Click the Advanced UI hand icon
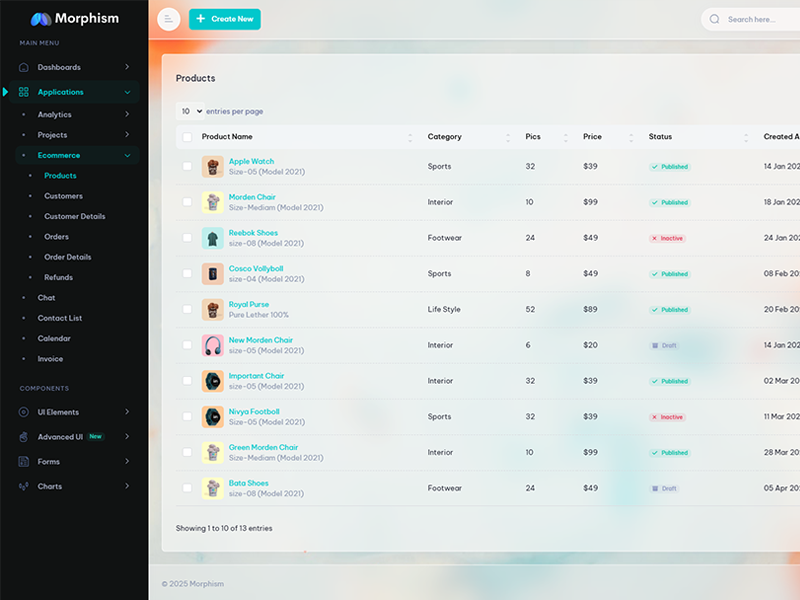The height and width of the screenshot is (600, 800). tap(24, 437)
